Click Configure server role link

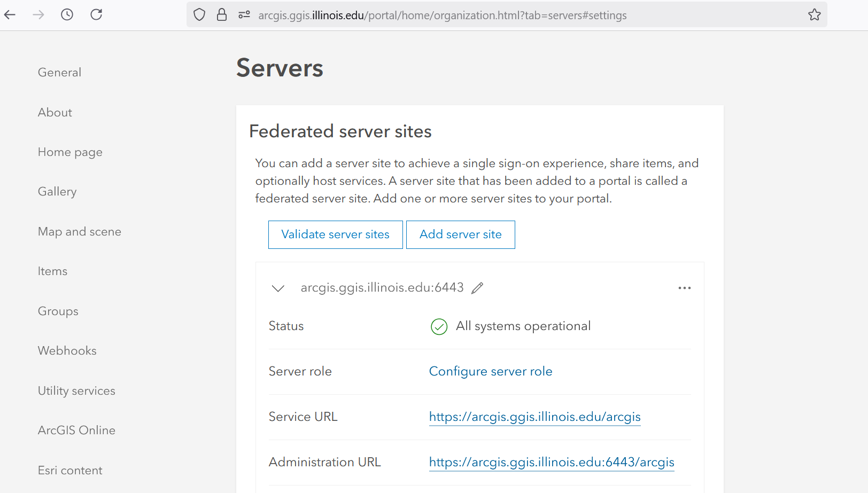coord(491,372)
